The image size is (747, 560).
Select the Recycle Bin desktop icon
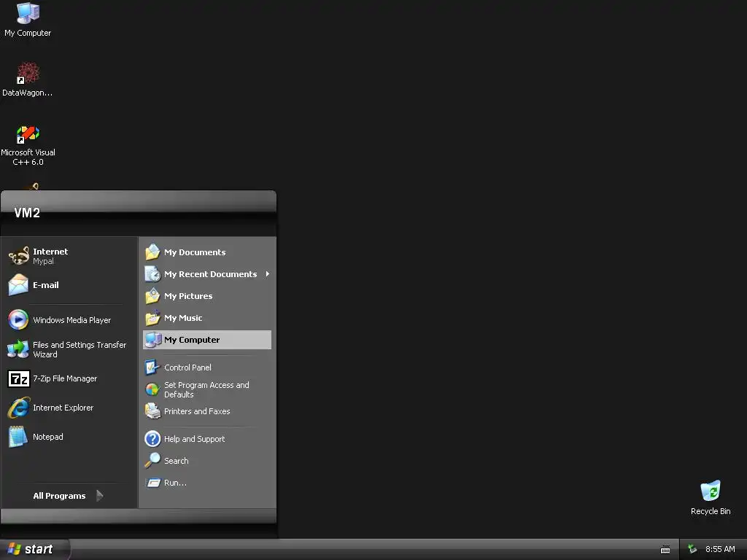(x=711, y=491)
